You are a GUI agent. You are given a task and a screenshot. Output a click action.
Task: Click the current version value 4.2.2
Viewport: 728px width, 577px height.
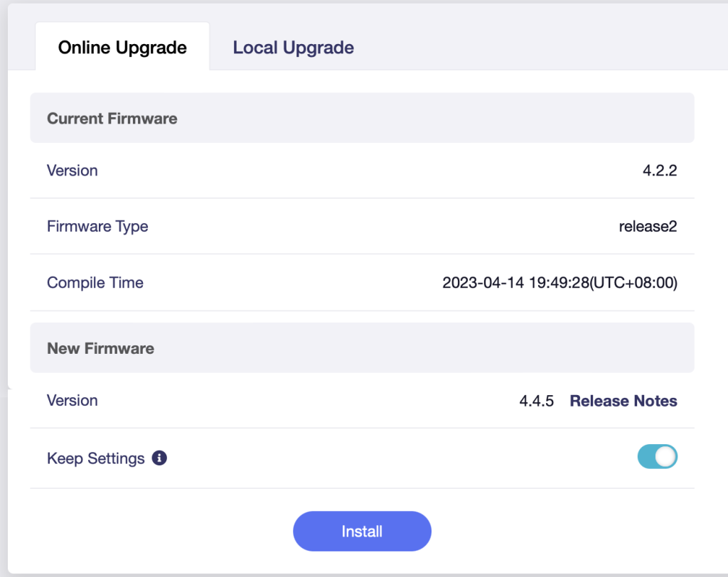click(x=659, y=171)
